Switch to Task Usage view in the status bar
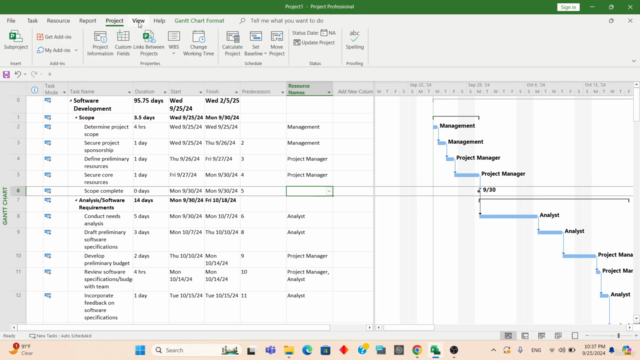This screenshot has height=360, width=640. 525,336
